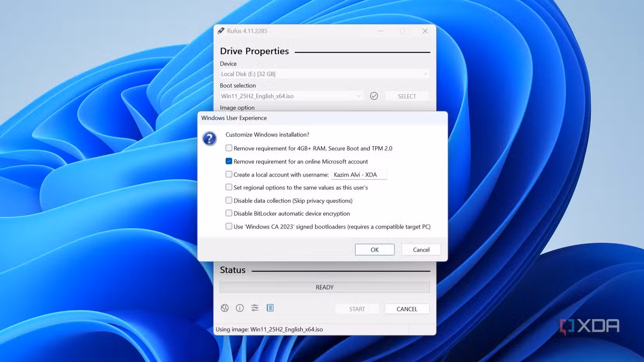The width and height of the screenshot is (644, 362).
Task: Confirm the dialog with OK
Action: click(375, 250)
